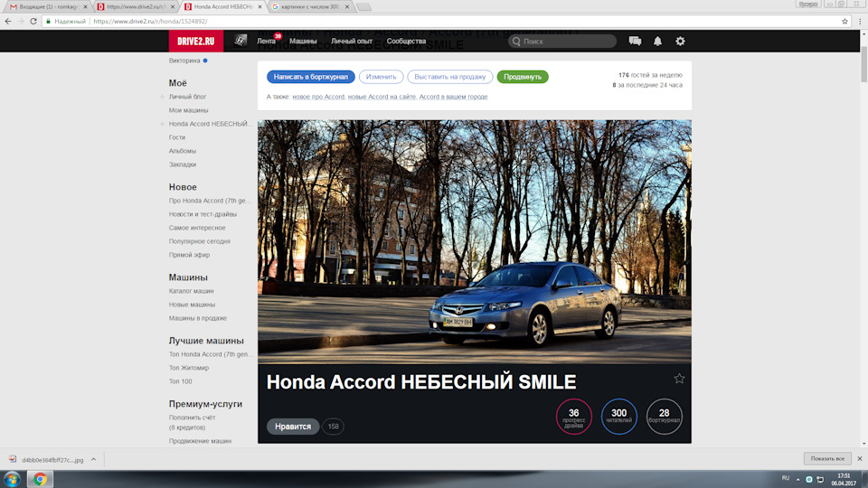The image size is (868, 488).
Task: Bookmark page with address bar star
Action: coord(844,21)
